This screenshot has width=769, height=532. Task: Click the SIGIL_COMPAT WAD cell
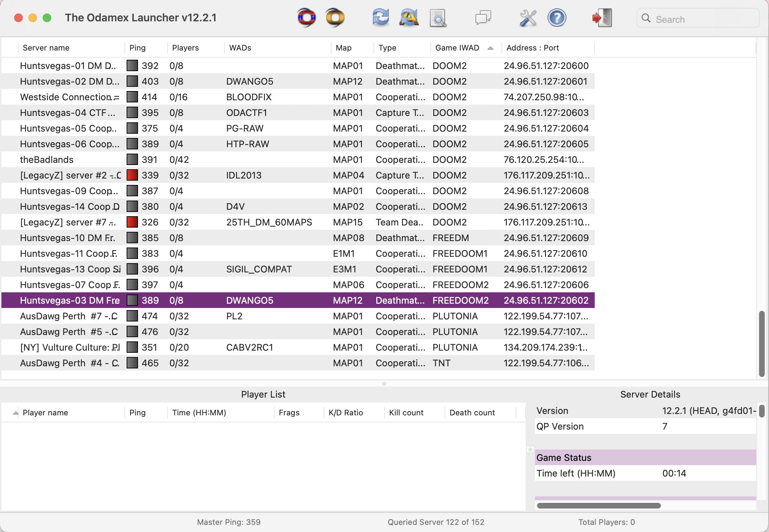[x=259, y=269]
